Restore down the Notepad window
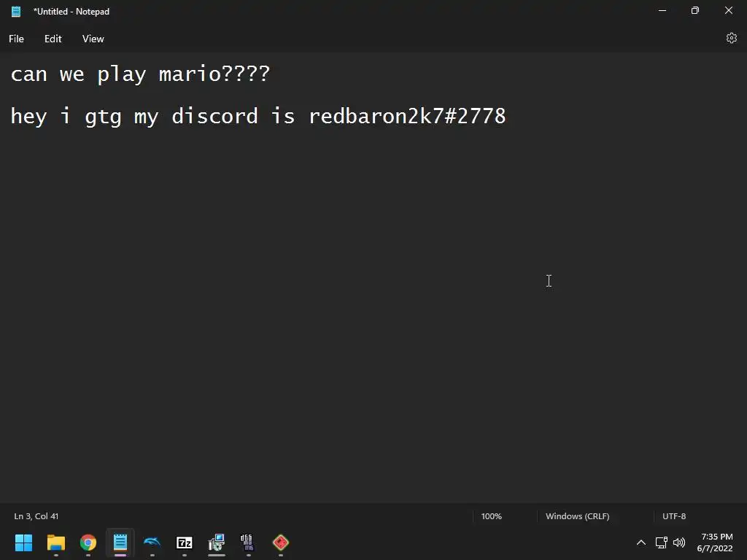 pyautogui.click(x=695, y=10)
